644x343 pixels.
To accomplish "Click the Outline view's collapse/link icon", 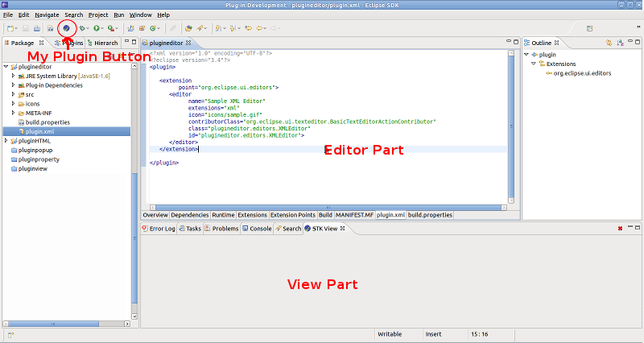I will [609, 43].
